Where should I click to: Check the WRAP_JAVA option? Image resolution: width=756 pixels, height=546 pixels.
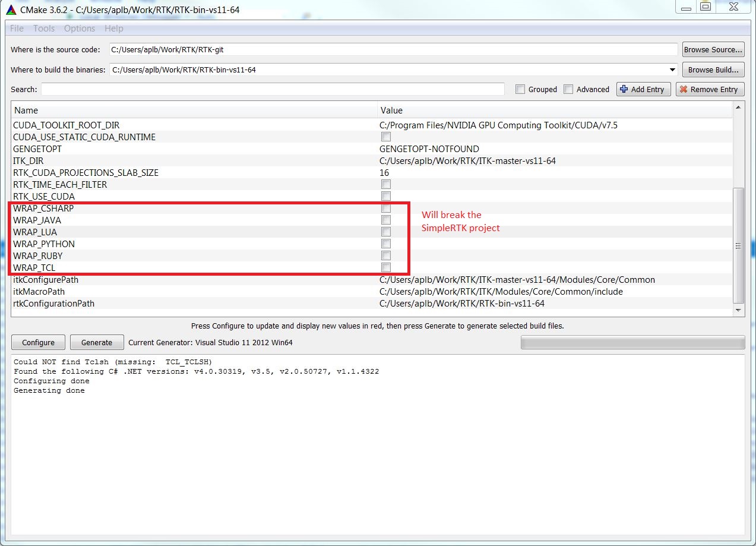point(386,220)
